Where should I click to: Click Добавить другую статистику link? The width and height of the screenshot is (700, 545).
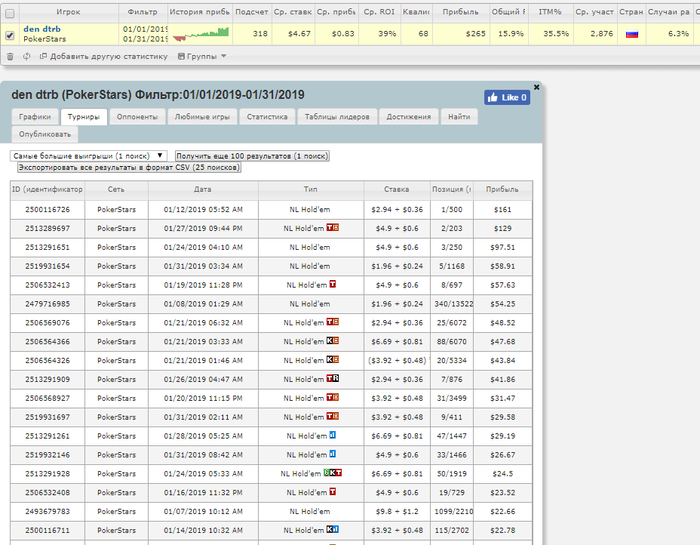click(x=104, y=56)
